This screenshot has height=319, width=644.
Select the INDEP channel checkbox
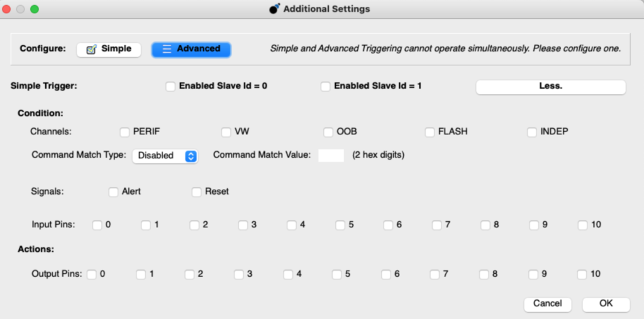532,132
